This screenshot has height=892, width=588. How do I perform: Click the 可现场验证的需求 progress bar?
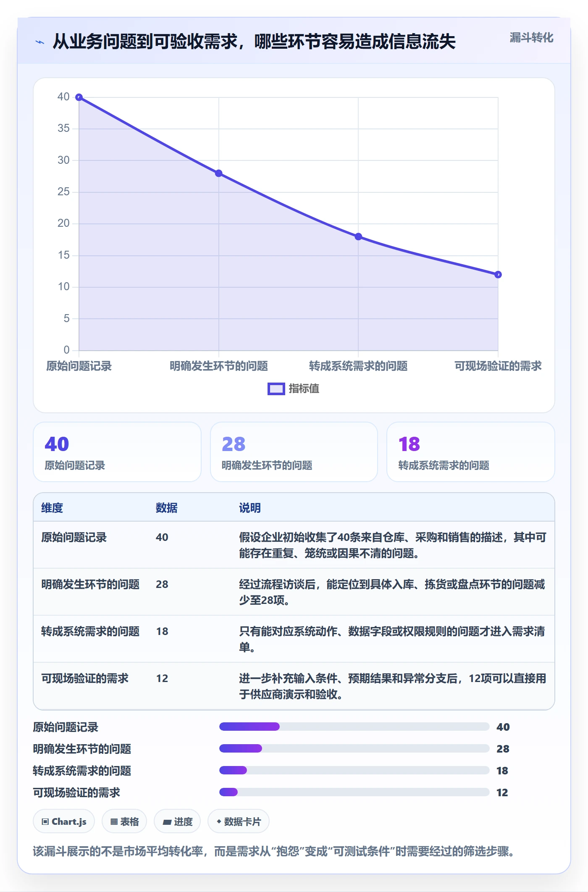354,792
